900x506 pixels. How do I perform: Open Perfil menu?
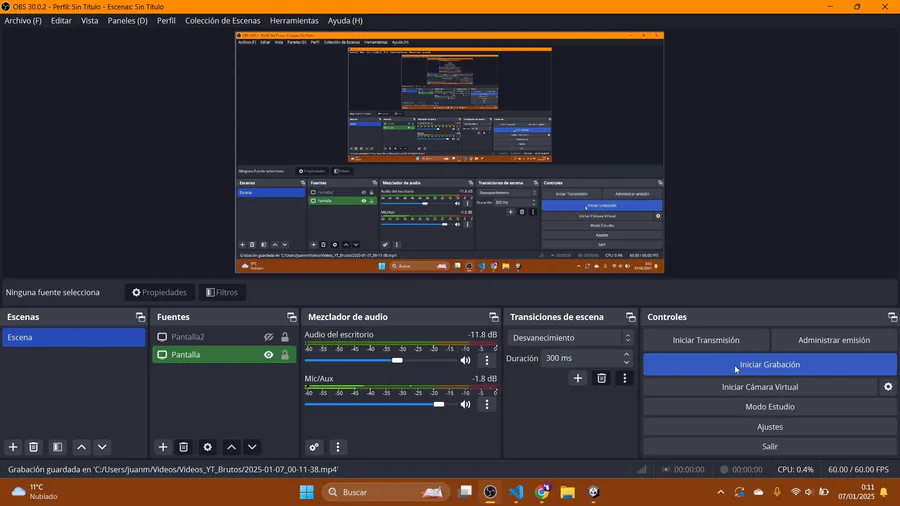pos(166,21)
